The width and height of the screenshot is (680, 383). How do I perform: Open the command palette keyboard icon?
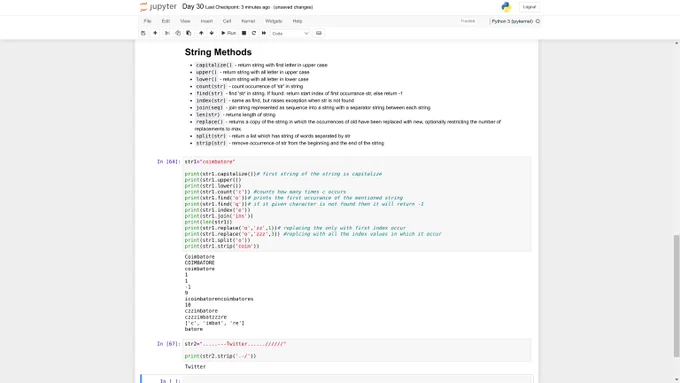(319, 33)
